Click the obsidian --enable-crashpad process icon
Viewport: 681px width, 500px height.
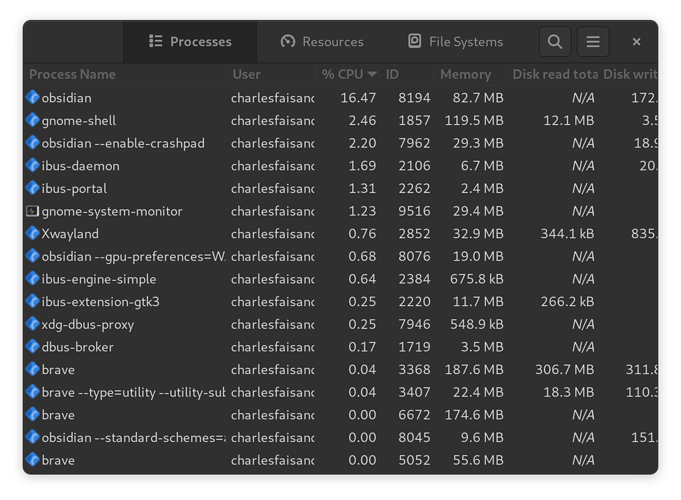(x=33, y=142)
